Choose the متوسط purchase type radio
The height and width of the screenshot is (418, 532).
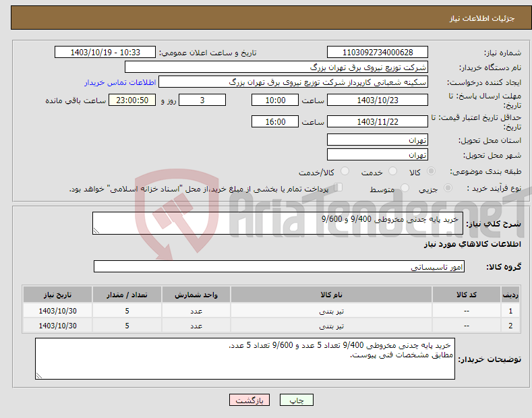(405, 187)
